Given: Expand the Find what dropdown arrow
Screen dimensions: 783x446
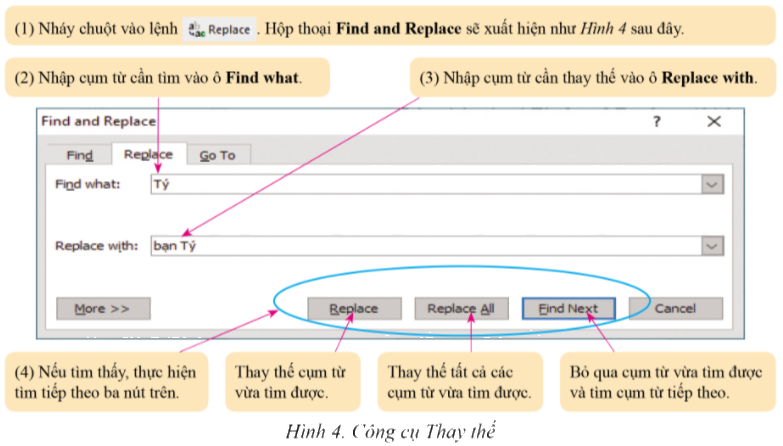Looking at the screenshot, I should [x=712, y=184].
